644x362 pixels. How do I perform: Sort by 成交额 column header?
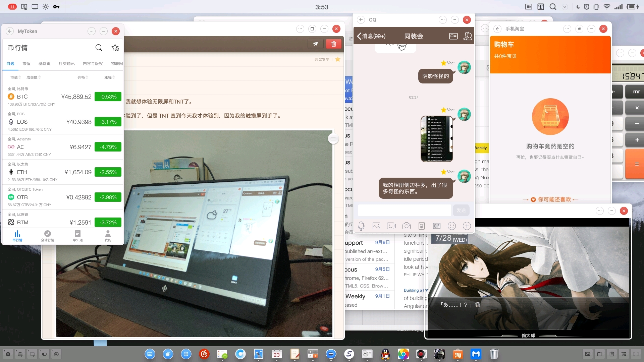coord(34,77)
